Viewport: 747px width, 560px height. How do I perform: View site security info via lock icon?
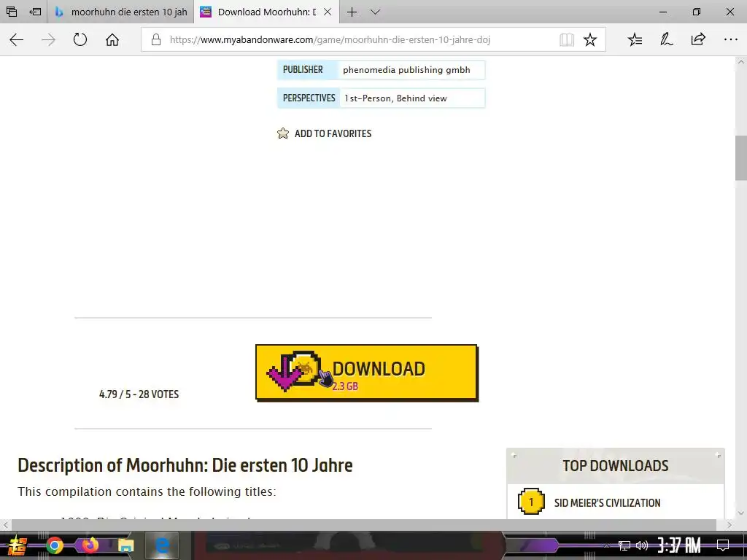[156, 39]
